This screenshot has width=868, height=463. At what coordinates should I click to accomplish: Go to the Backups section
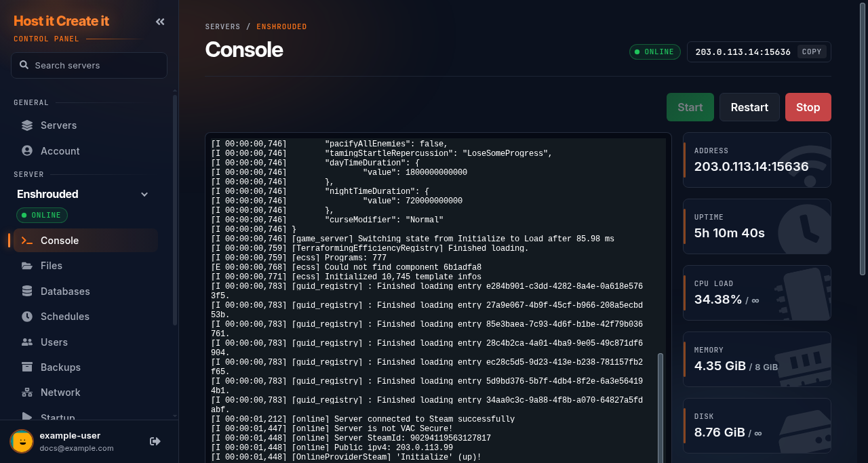[x=85, y=367]
